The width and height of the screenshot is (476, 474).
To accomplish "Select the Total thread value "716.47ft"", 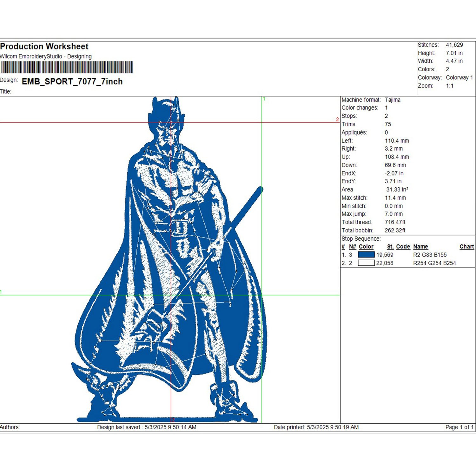I will click(x=395, y=222).
